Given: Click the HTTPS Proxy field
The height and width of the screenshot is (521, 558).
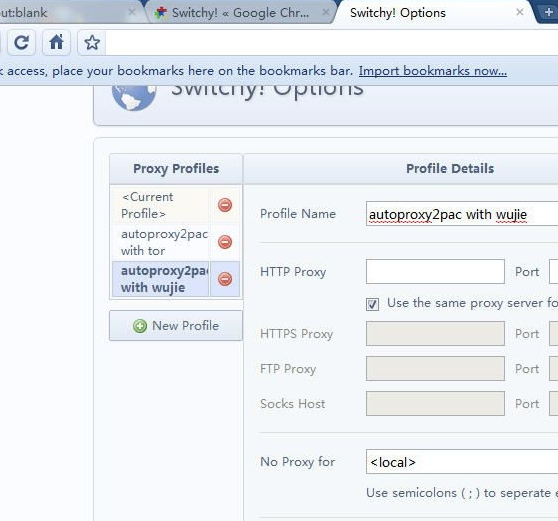Looking at the screenshot, I should [x=435, y=333].
